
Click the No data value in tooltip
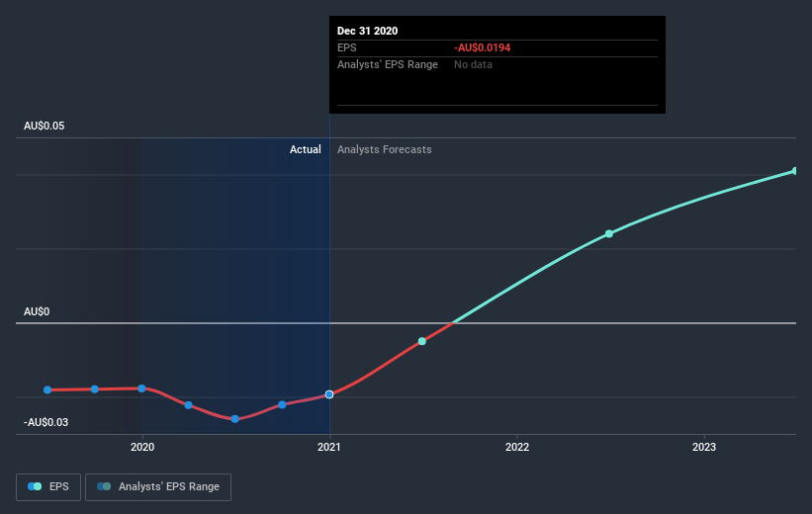tap(473, 64)
